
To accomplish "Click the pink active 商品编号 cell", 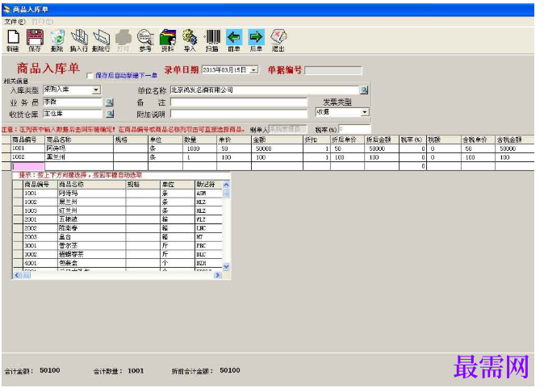I will 27,166.
